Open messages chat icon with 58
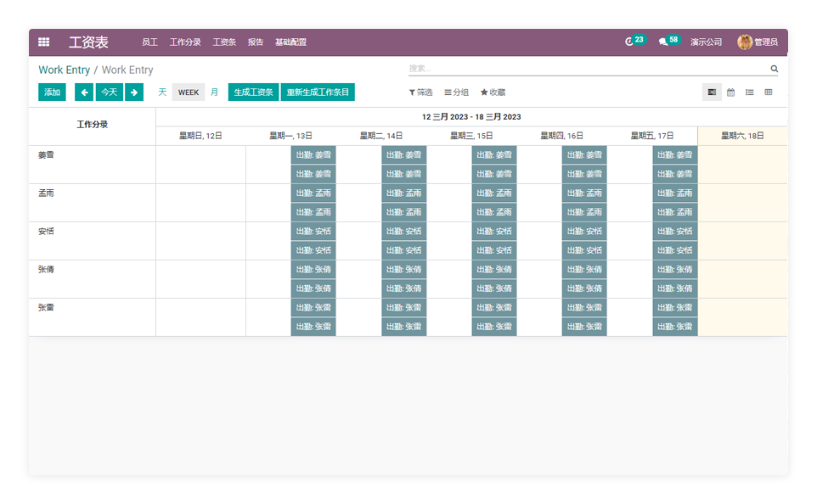Screen dimensions: 817x504 663,42
